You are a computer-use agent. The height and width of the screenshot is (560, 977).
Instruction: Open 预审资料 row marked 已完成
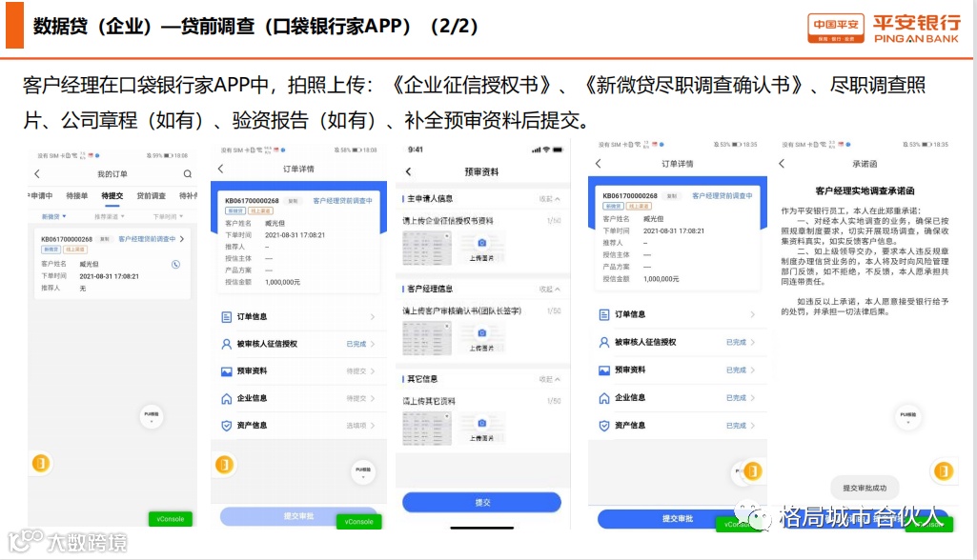[678, 370]
